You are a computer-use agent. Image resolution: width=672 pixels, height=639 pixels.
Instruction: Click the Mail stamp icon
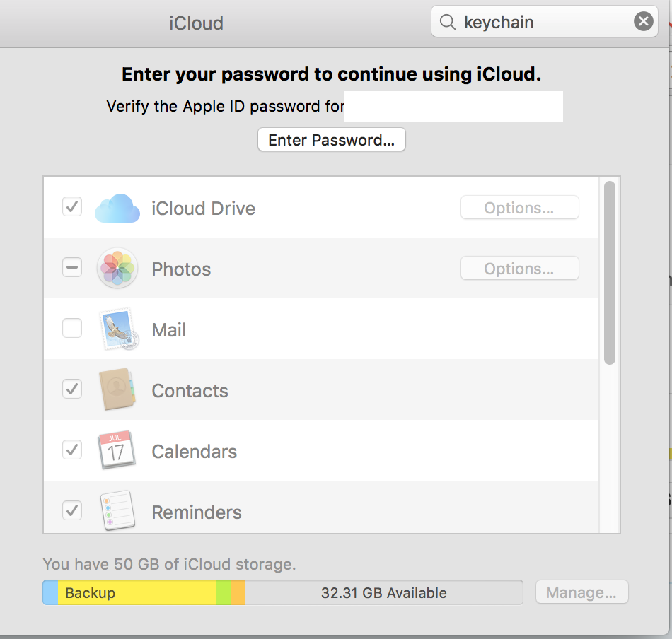(117, 329)
